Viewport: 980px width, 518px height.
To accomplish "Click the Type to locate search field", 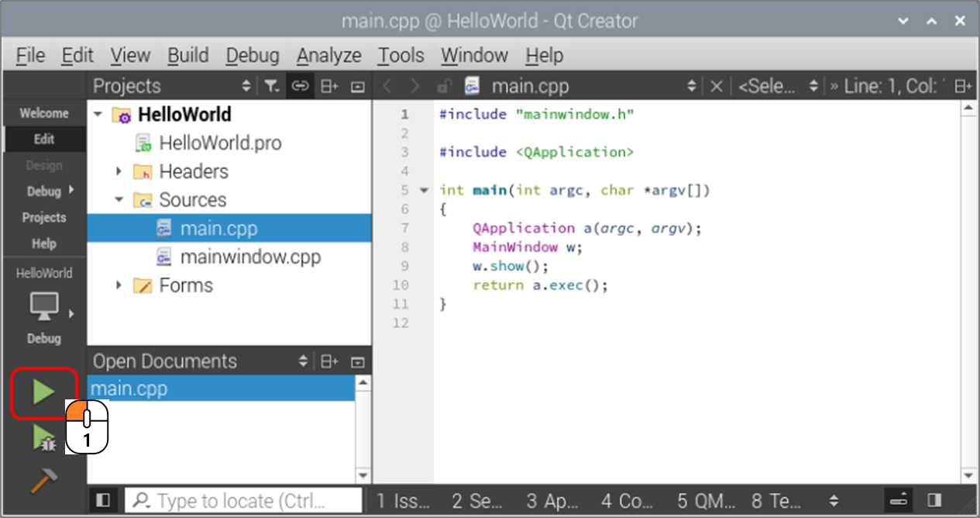I will coord(243,501).
